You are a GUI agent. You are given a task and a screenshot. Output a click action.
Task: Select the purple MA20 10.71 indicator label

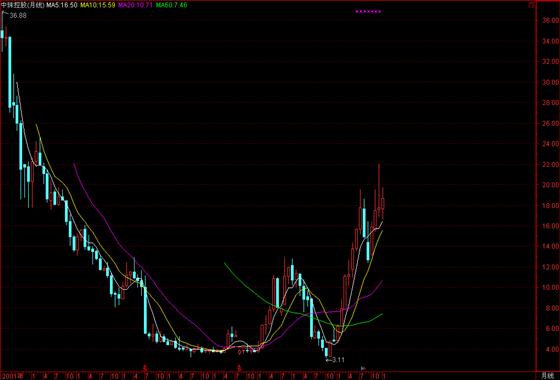pos(135,5)
